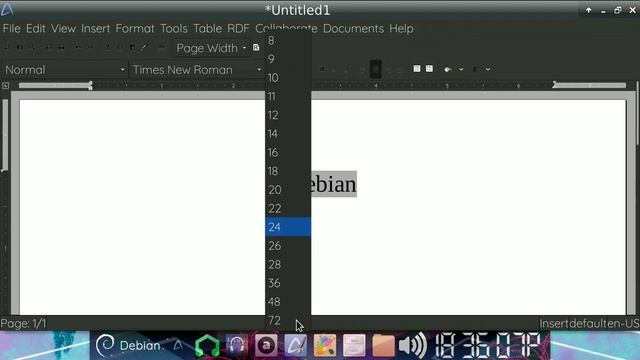This screenshot has height=360, width=640.
Task: Set font size to 48
Action: click(x=288, y=302)
